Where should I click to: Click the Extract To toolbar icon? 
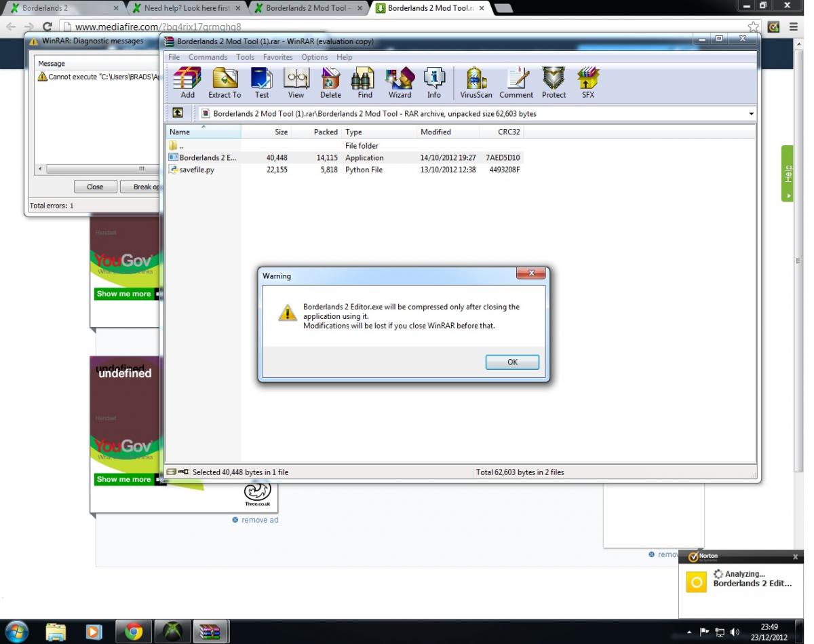224,82
